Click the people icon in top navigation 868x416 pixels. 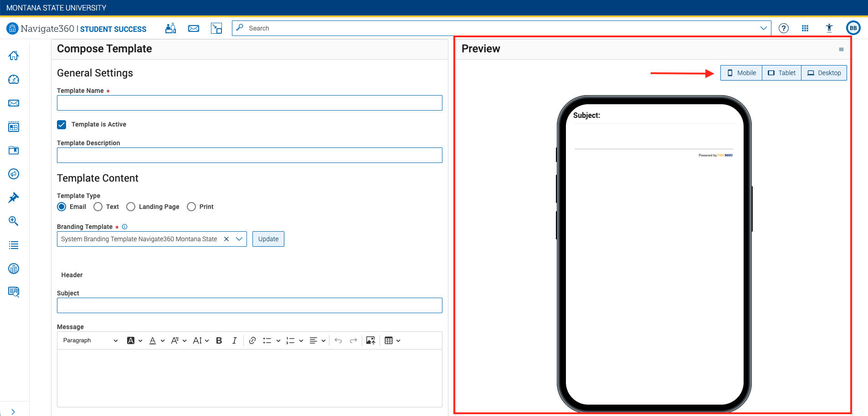click(x=171, y=28)
